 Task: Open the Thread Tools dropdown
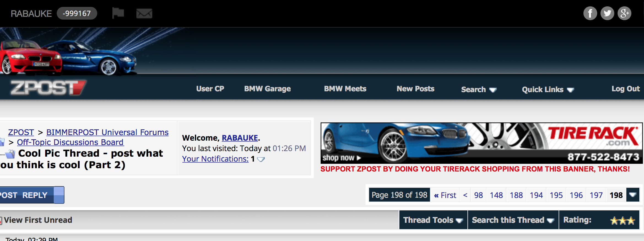tap(433, 220)
